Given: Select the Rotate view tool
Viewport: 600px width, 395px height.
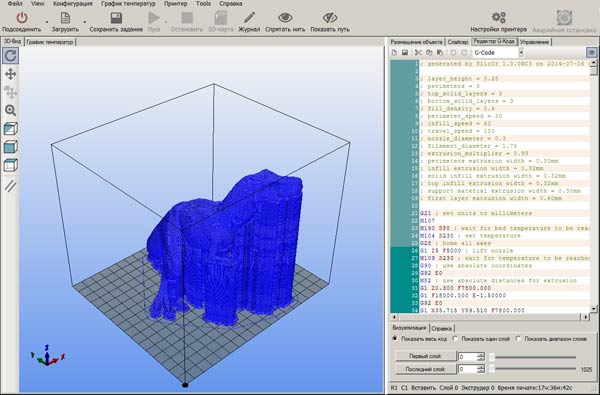Looking at the screenshot, I should tap(10, 55).
